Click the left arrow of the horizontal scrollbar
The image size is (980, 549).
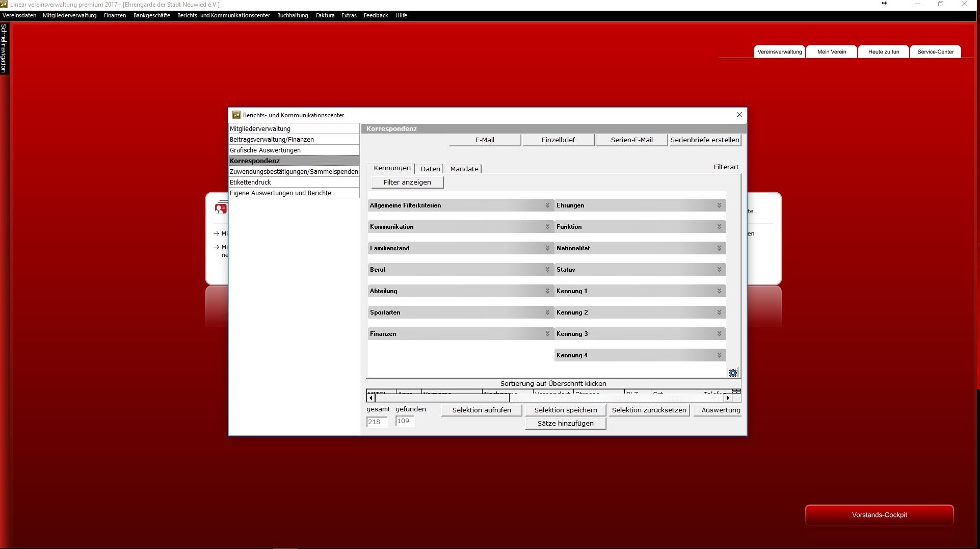coord(370,398)
